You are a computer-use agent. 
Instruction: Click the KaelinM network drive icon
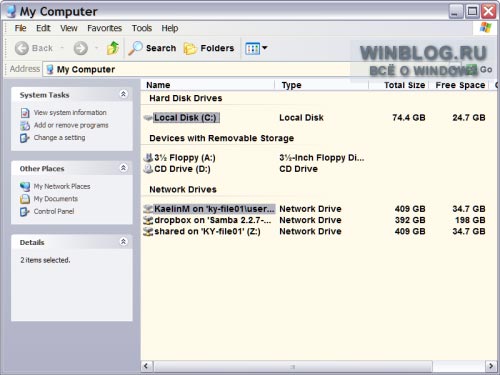(148, 209)
